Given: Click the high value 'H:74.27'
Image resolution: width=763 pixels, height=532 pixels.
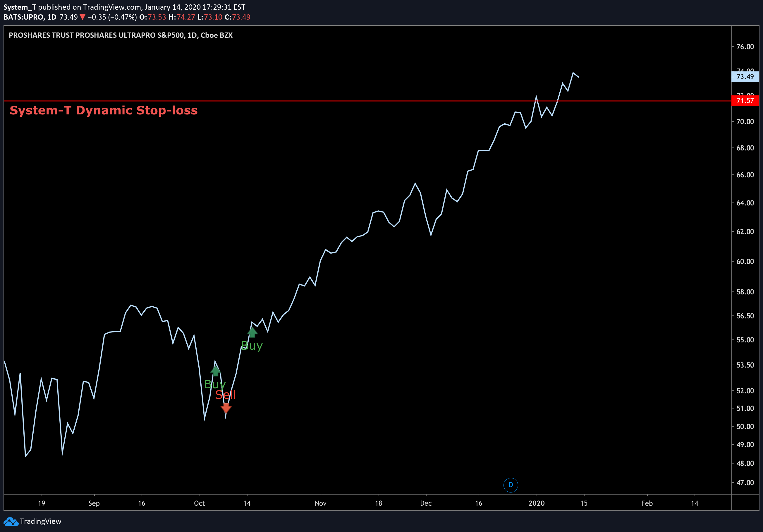Looking at the screenshot, I should pos(182,17).
